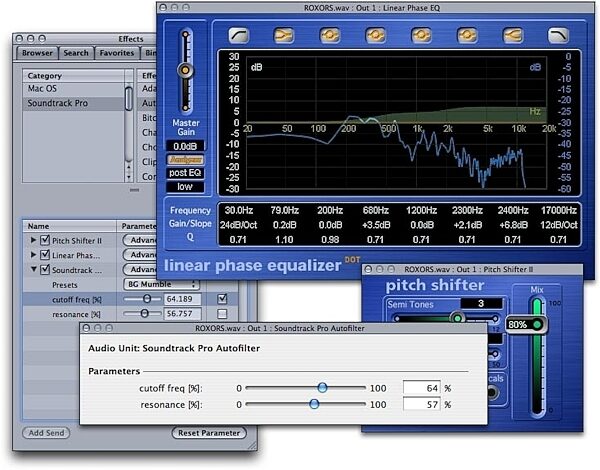
Task: Open the Search tab in Effects window
Action: pyautogui.click(x=76, y=53)
